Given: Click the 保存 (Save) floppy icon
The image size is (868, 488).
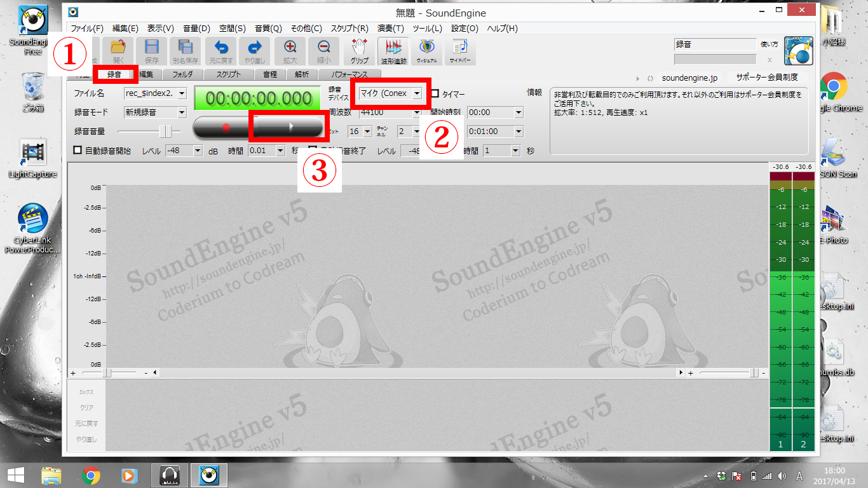Looking at the screenshot, I should click(x=152, y=51).
